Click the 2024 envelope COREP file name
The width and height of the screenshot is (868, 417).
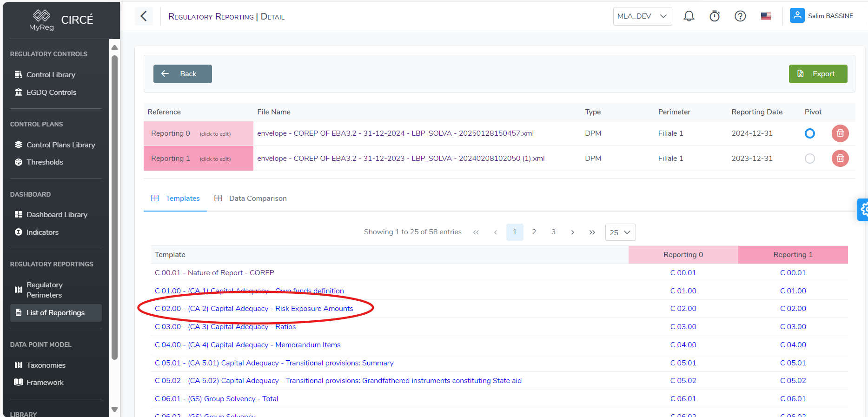pos(395,133)
